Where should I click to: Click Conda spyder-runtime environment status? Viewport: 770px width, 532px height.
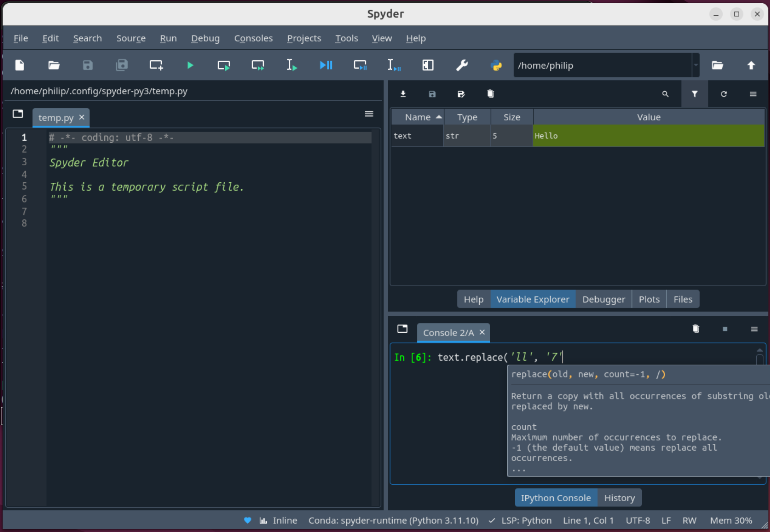pos(393,520)
